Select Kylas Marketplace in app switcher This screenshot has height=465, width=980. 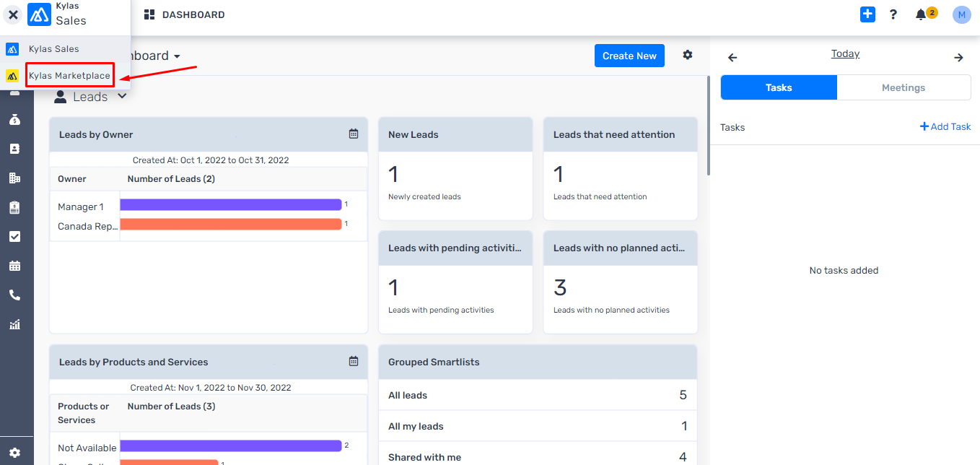point(69,76)
